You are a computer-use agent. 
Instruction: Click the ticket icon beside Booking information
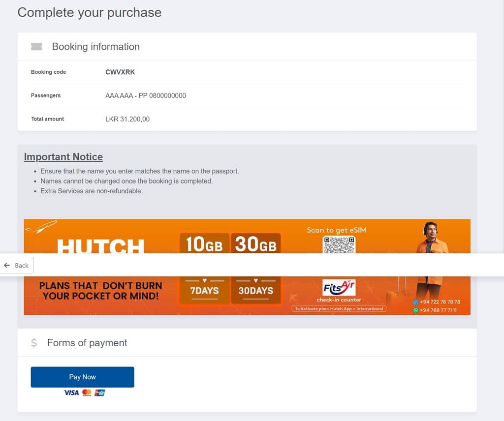coord(36,47)
